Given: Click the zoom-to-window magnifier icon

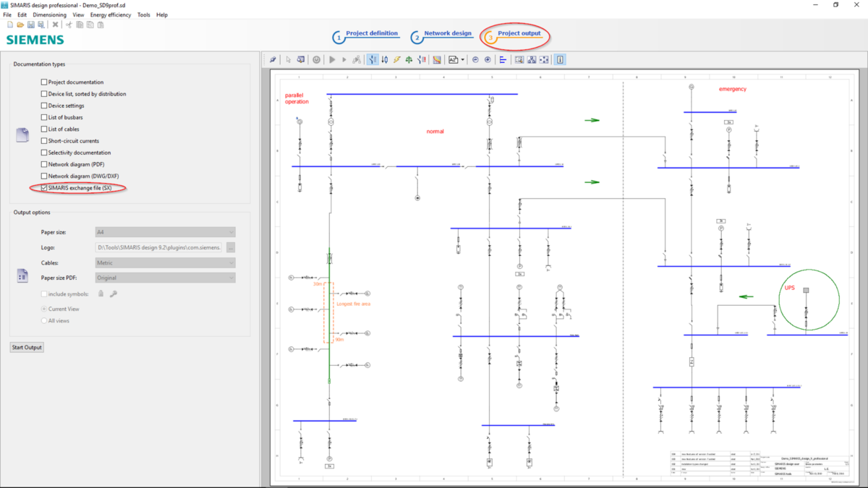Looking at the screenshot, I should 519,59.
